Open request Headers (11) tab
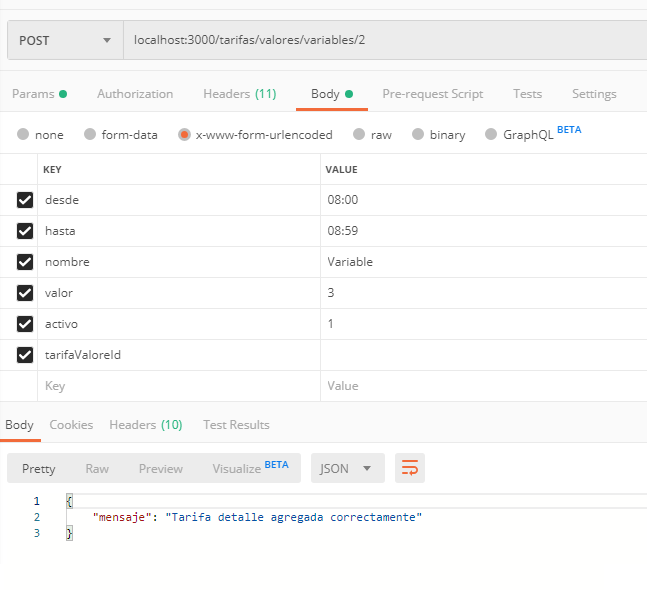Image resolution: width=647 pixels, height=590 pixels. (x=239, y=94)
